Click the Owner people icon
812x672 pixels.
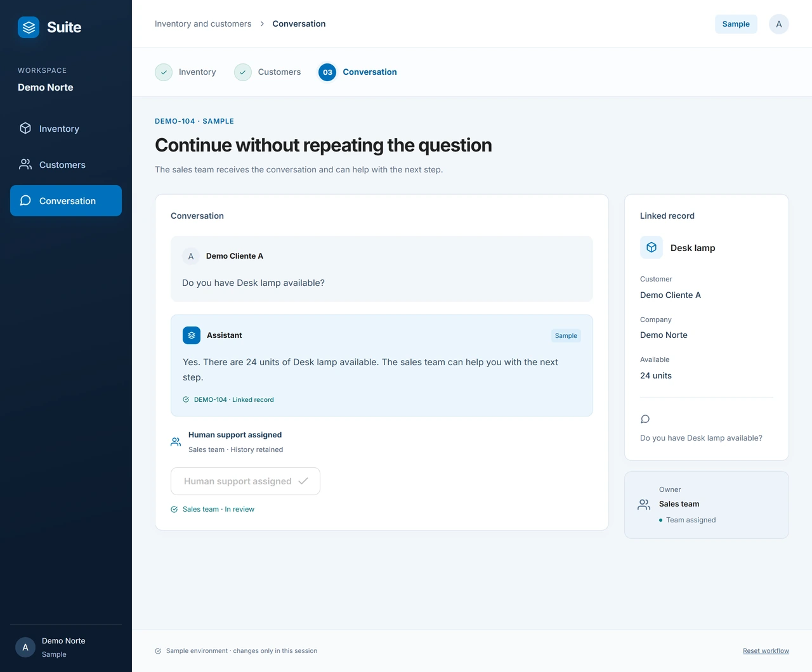[644, 505]
